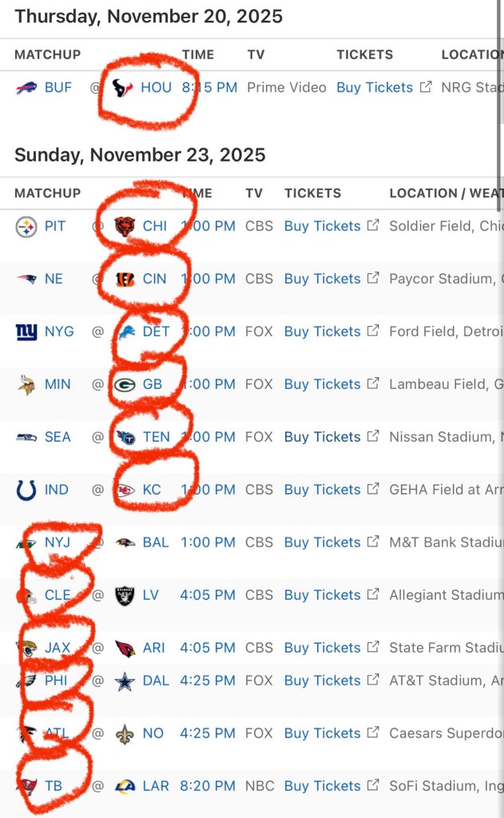Open the SEA team link
The image size is (504, 818).
[58, 438]
